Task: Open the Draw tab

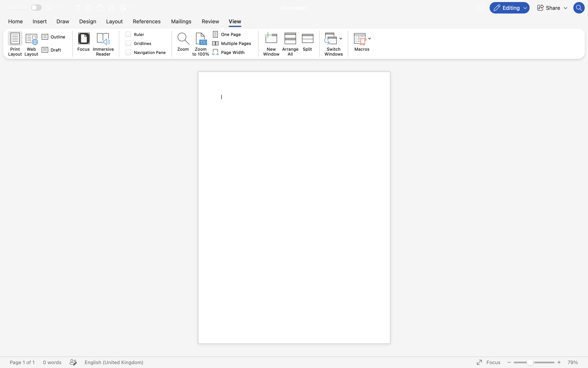Action: pos(63,21)
